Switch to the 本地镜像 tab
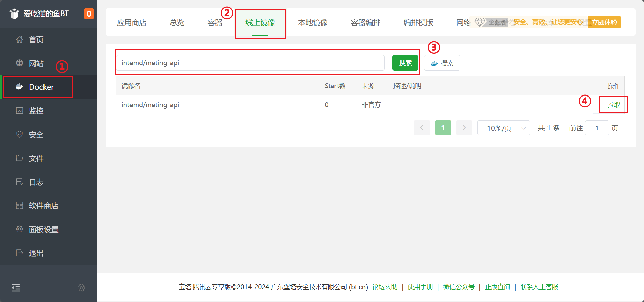 click(x=313, y=23)
